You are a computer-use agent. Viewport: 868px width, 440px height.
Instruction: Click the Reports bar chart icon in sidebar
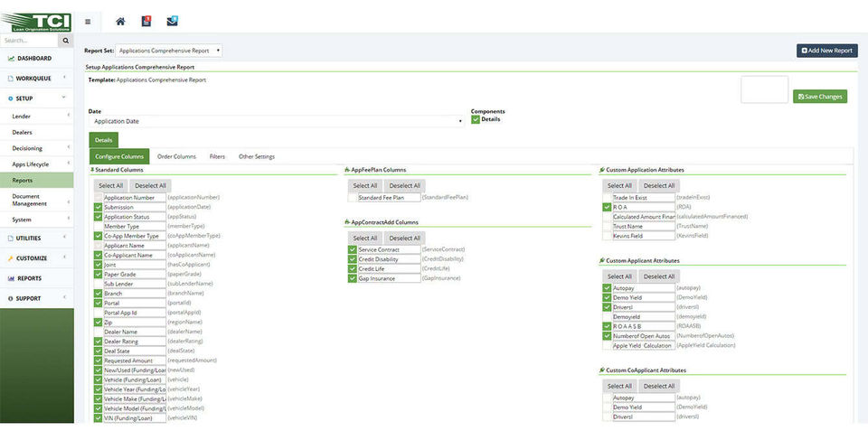(11, 278)
